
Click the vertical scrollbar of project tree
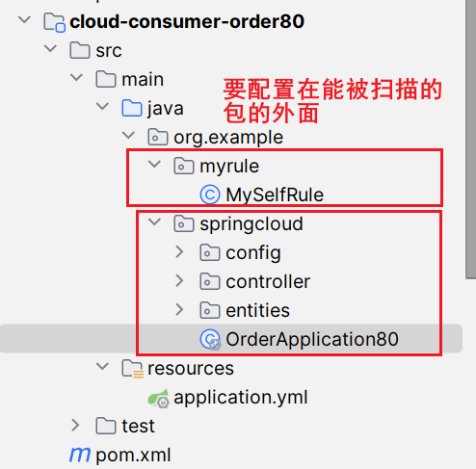coord(470,140)
